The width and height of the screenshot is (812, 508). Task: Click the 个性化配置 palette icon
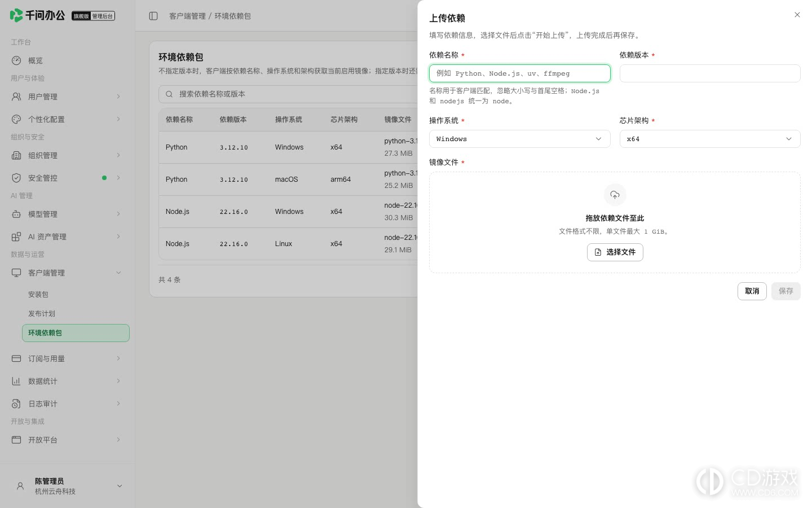click(x=16, y=119)
